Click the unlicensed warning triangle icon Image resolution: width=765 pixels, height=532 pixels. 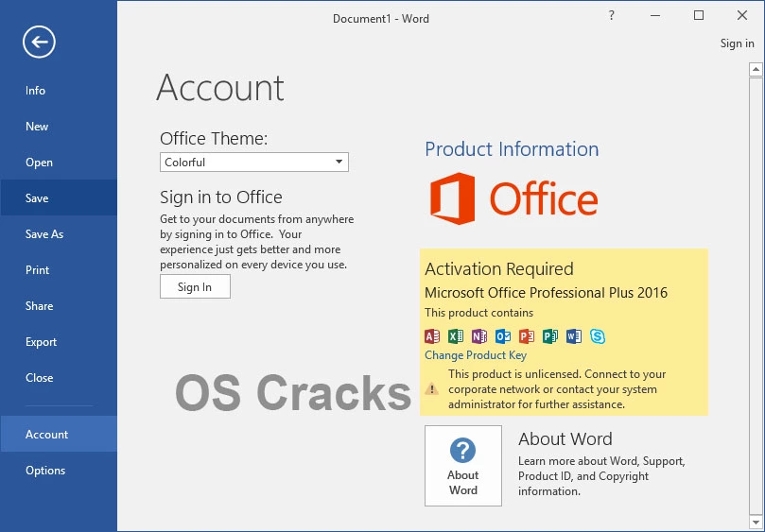pyautogui.click(x=432, y=388)
